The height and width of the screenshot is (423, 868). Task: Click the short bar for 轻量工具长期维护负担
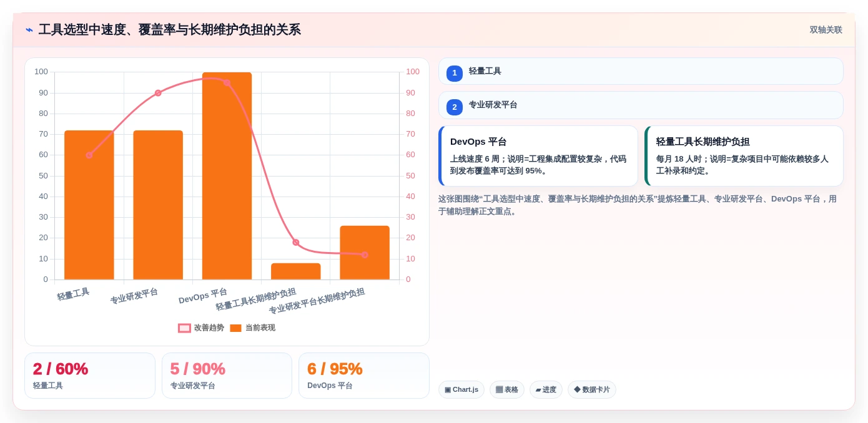click(296, 271)
